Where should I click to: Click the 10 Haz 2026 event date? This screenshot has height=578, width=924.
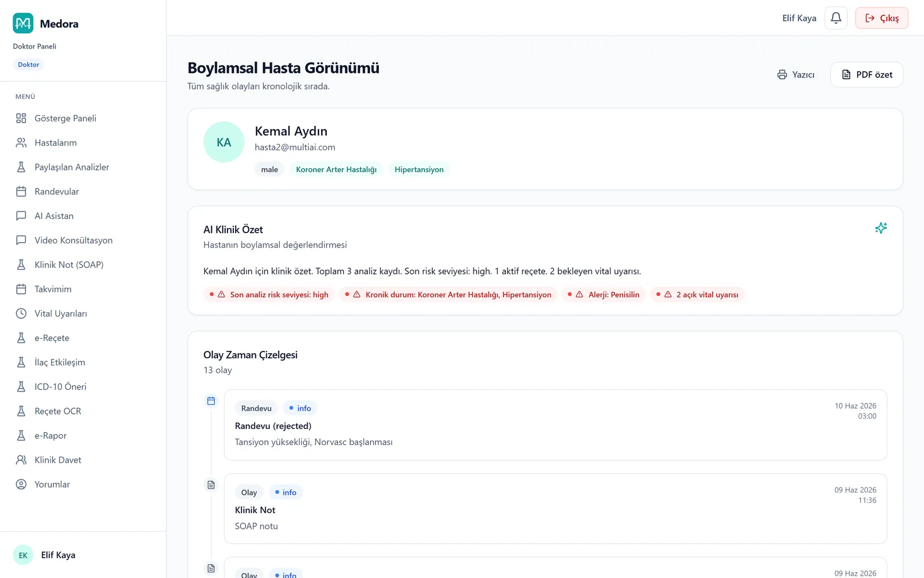point(855,406)
